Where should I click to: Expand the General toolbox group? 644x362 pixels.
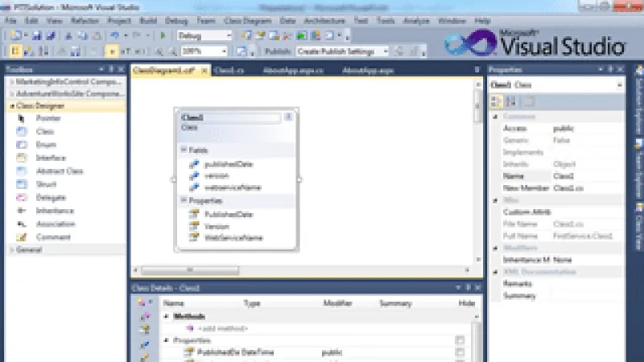pos(12,249)
